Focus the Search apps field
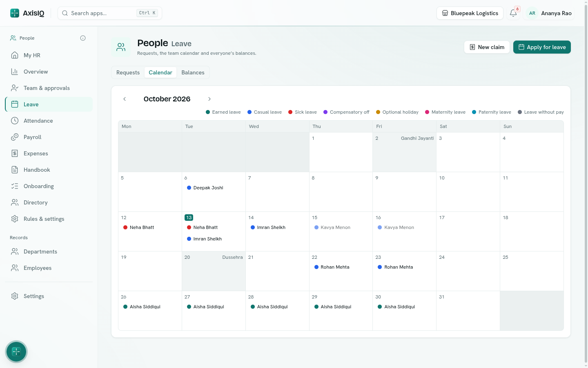588x368 pixels. (110, 13)
